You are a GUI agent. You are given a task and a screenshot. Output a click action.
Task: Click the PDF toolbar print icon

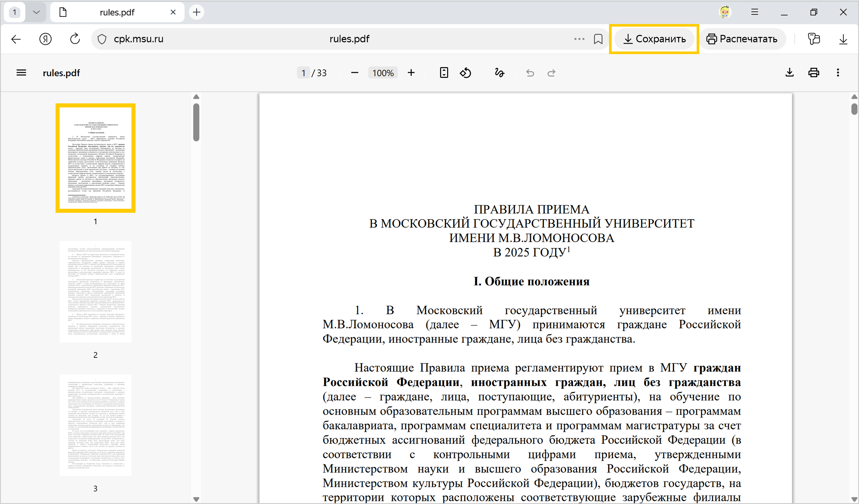tap(814, 73)
